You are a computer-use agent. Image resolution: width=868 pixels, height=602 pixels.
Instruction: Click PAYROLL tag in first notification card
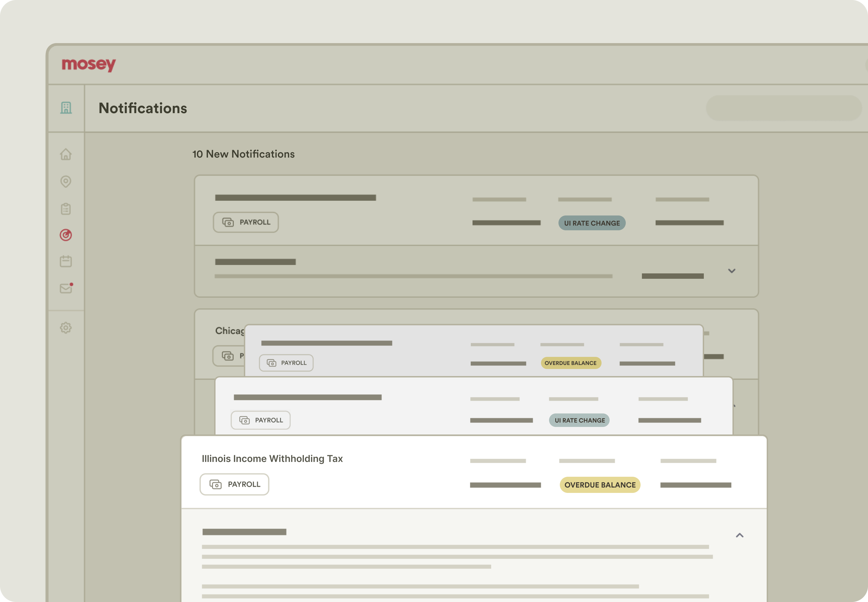click(246, 222)
